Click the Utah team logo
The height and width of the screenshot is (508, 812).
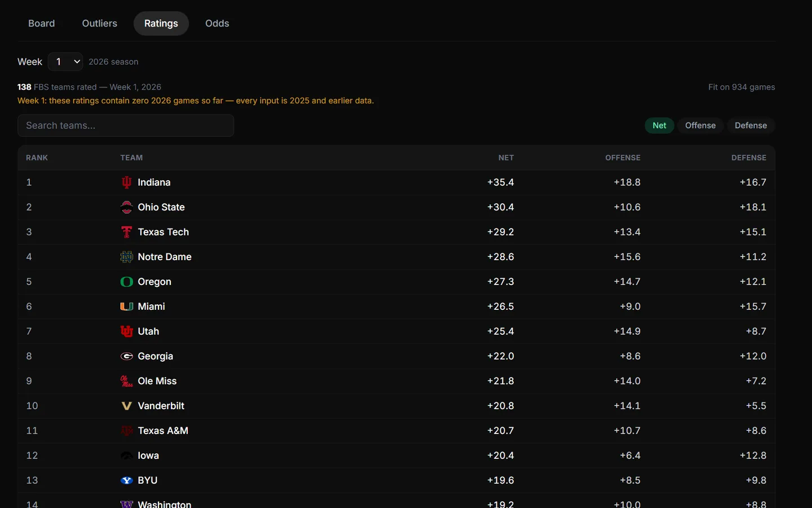(x=126, y=331)
